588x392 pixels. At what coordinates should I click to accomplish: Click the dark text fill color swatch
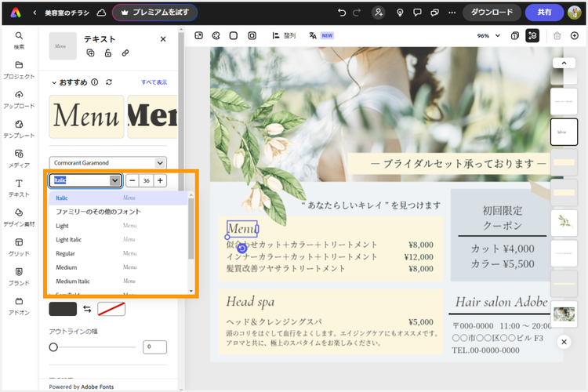click(x=63, y=309)
